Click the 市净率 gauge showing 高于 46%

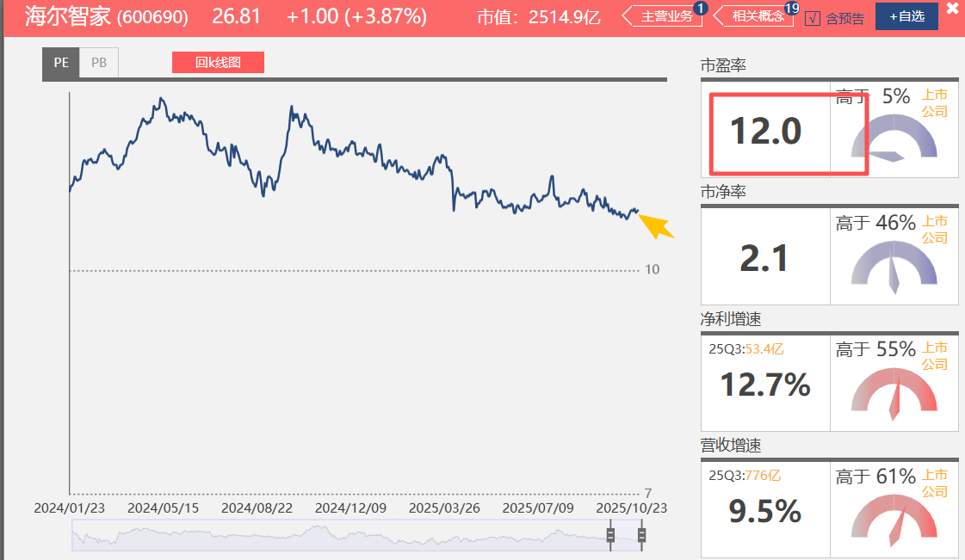click(x=894, y=266)
